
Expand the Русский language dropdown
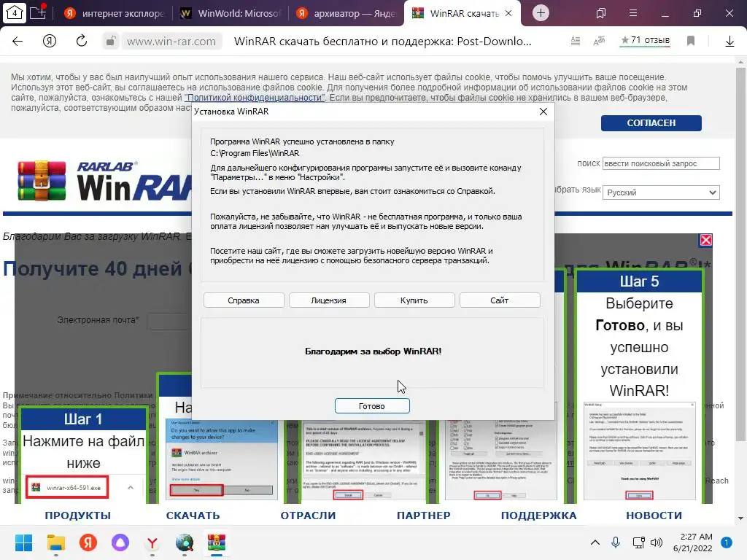tap(661, 192)
